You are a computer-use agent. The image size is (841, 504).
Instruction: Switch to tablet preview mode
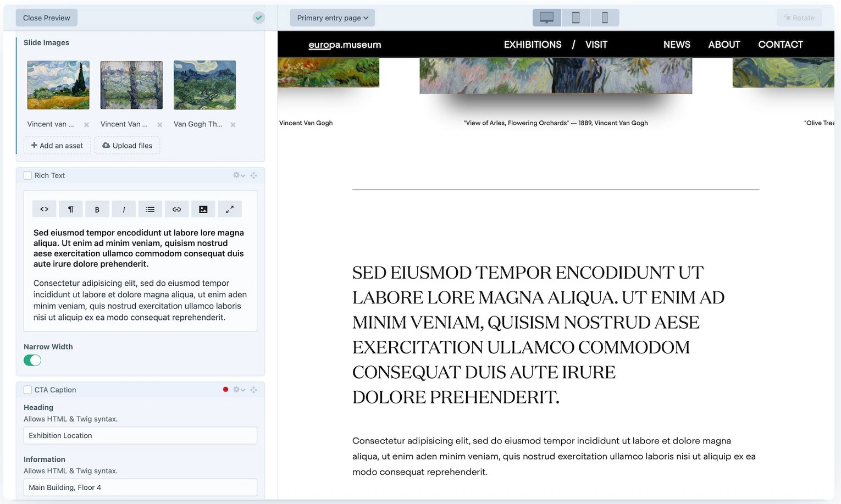[x=576, y=18]
